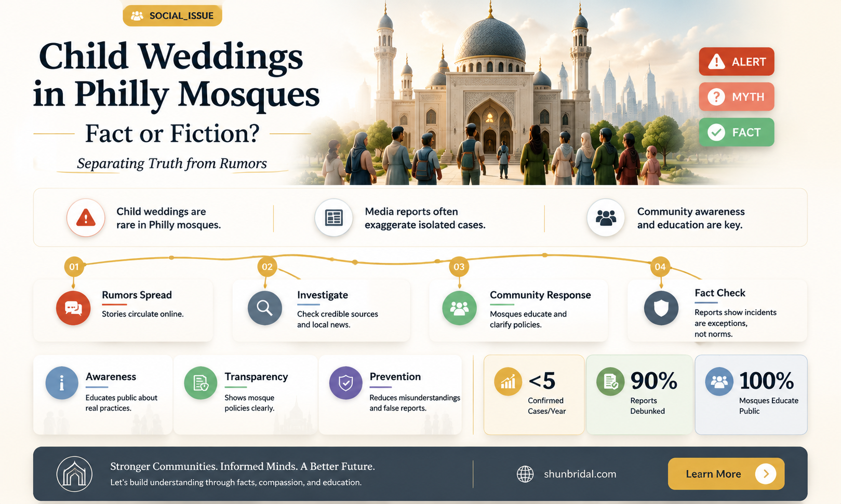Click the globe icon beside shunbridal.com

525,474
